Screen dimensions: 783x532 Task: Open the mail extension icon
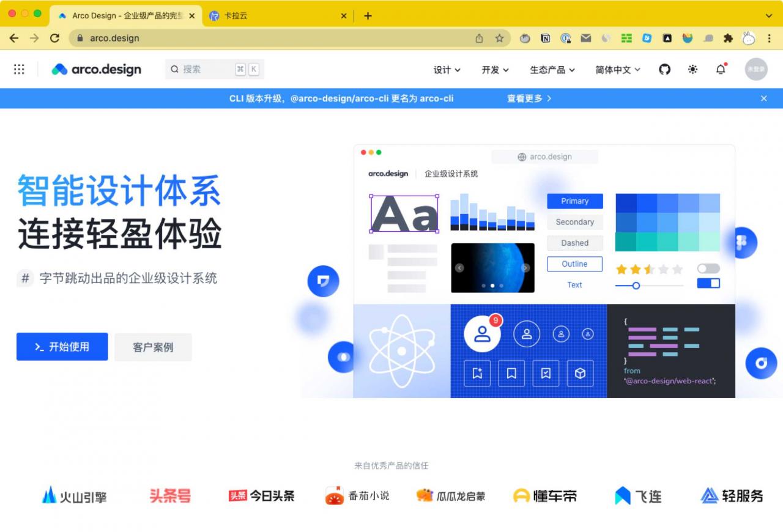(586, 38)
